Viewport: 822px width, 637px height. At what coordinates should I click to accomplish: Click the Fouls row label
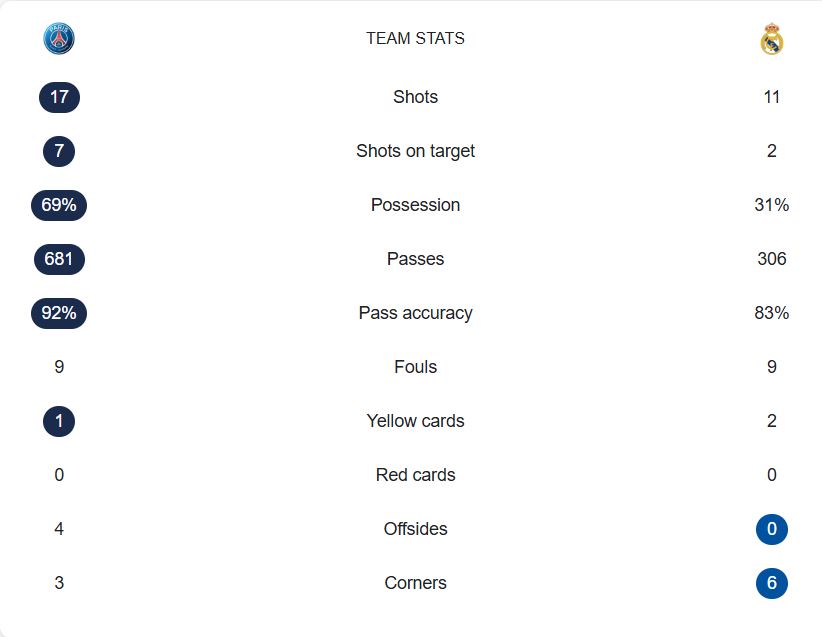click(x=415, y=367)
